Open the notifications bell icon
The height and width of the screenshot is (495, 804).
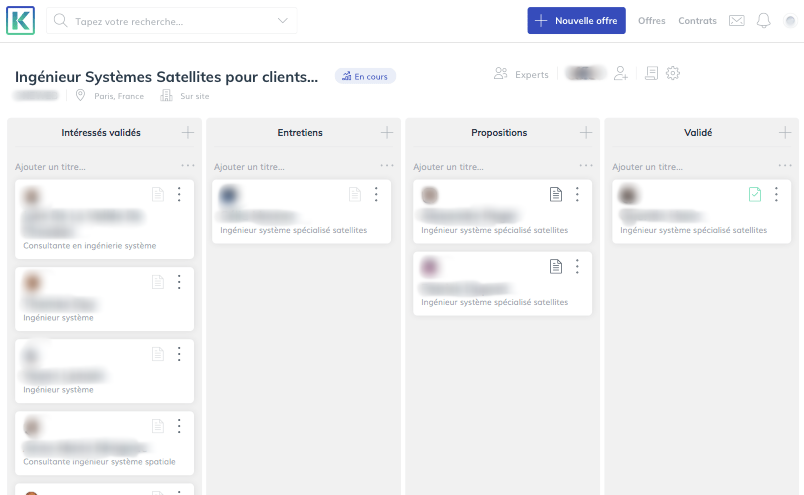(763, 21)
